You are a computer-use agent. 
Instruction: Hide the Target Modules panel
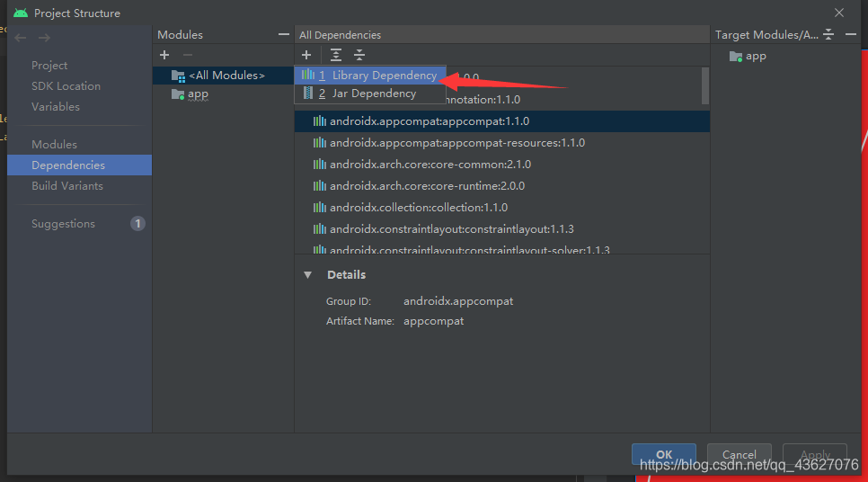pyautogui.click(x=851, y=34)
